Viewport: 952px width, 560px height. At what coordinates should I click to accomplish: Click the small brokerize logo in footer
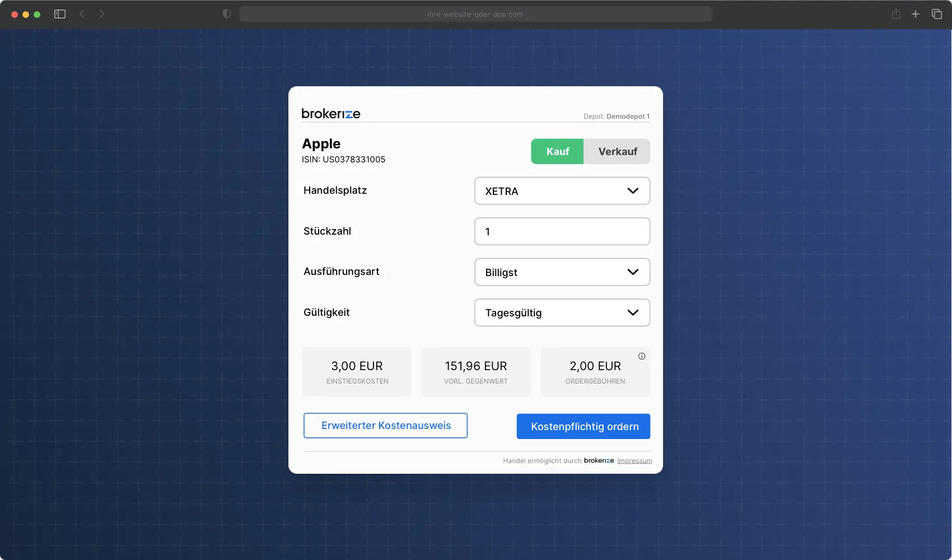[x=599, y=460]
